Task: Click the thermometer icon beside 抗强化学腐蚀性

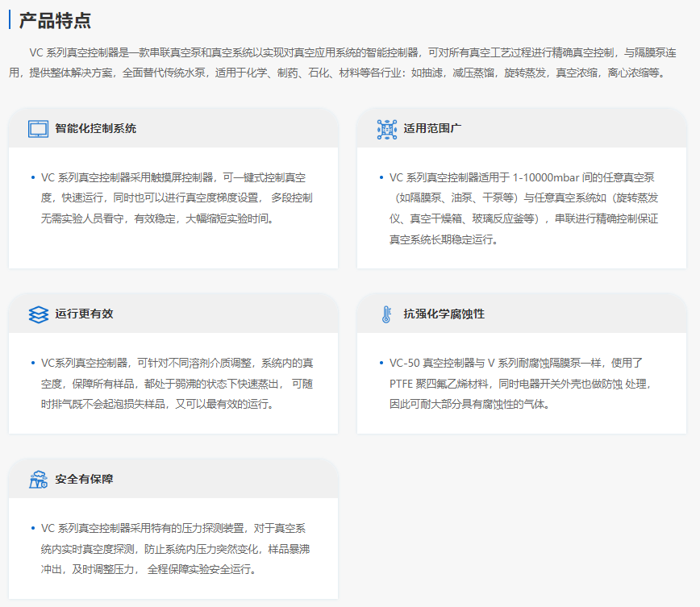Action: click(386, 314)
